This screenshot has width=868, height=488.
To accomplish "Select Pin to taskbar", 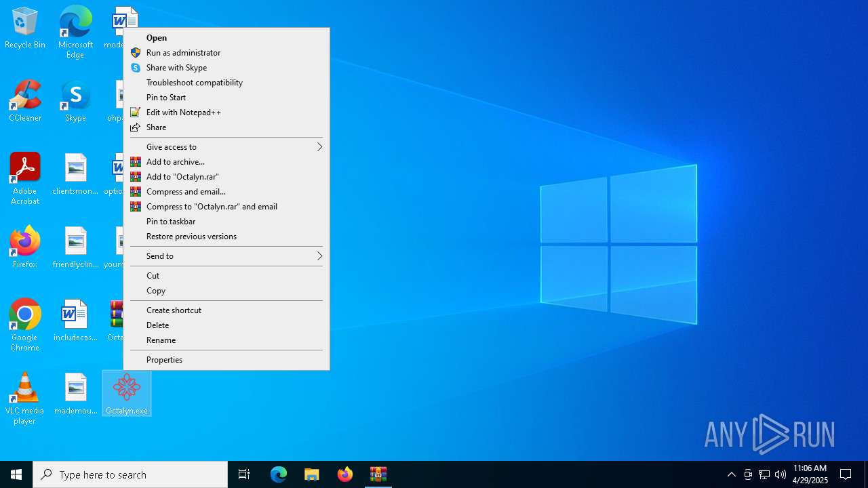I will (226, 222).
